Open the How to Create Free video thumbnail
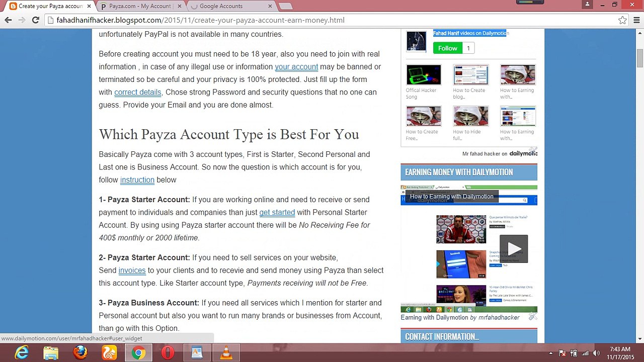644x362 pixels. tap(423, 116)
